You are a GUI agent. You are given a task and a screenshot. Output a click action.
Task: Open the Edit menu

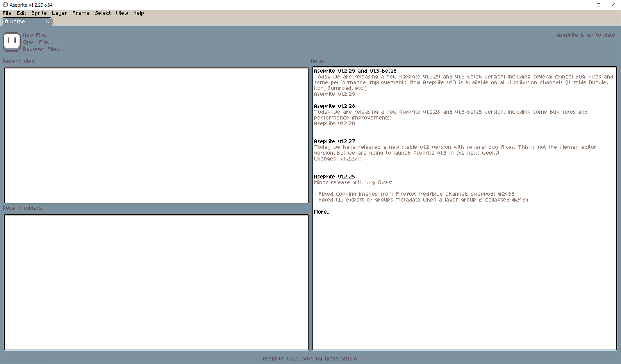point(21,13)
